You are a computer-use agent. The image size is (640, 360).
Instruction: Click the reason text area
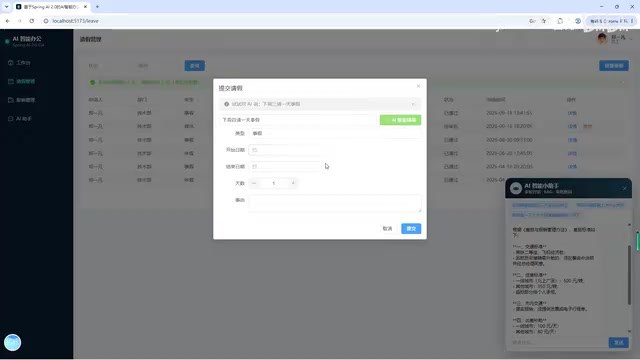[335, 203]
